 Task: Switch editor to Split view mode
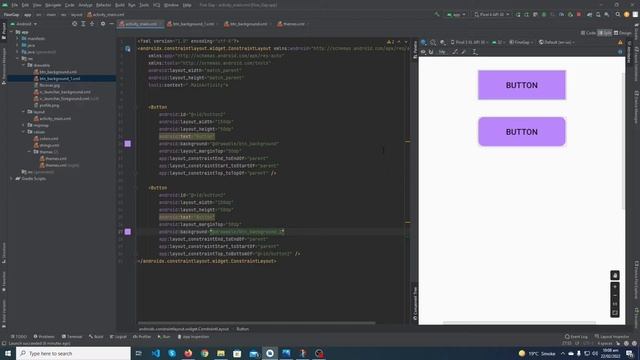[x=605, y=33]
